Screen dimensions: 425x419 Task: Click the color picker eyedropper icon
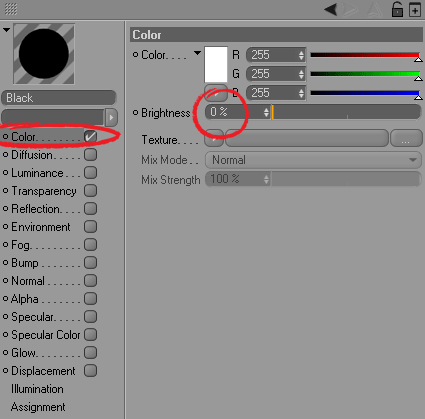(216, 93)
